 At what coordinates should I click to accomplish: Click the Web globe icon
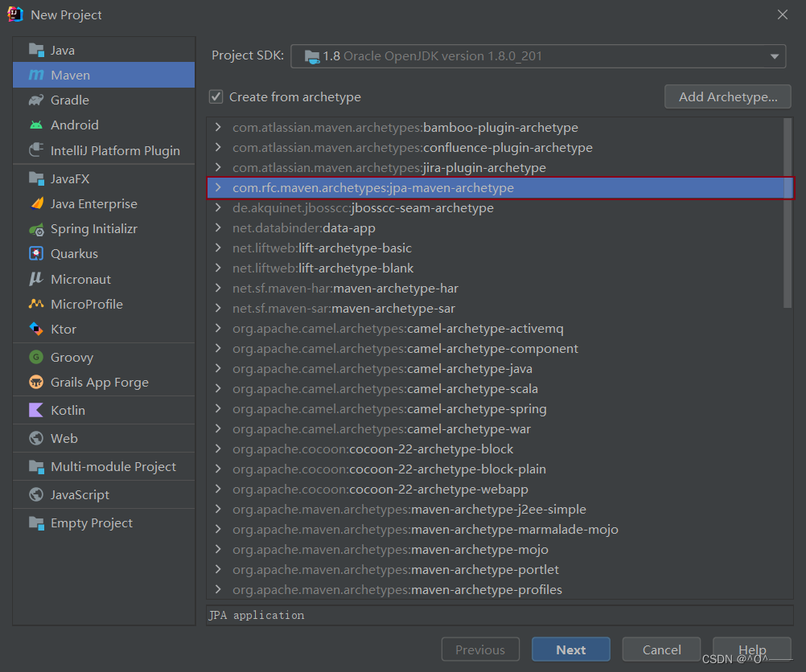pyautogui.click(x=36, y=438)
